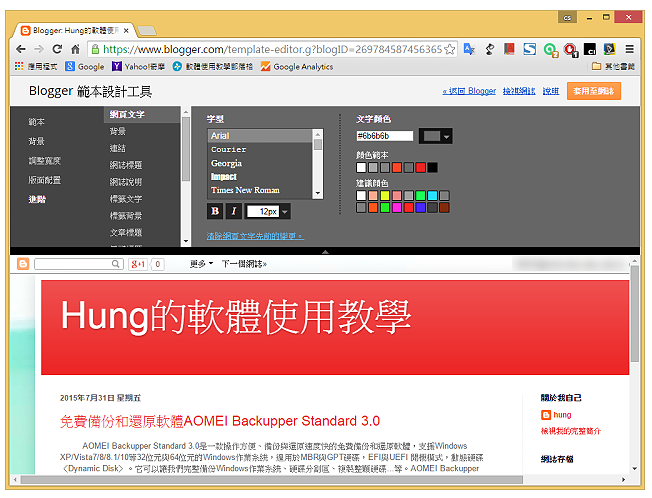
Task: Click the #6b6b6b hex color input field
Action: point(385,136)
